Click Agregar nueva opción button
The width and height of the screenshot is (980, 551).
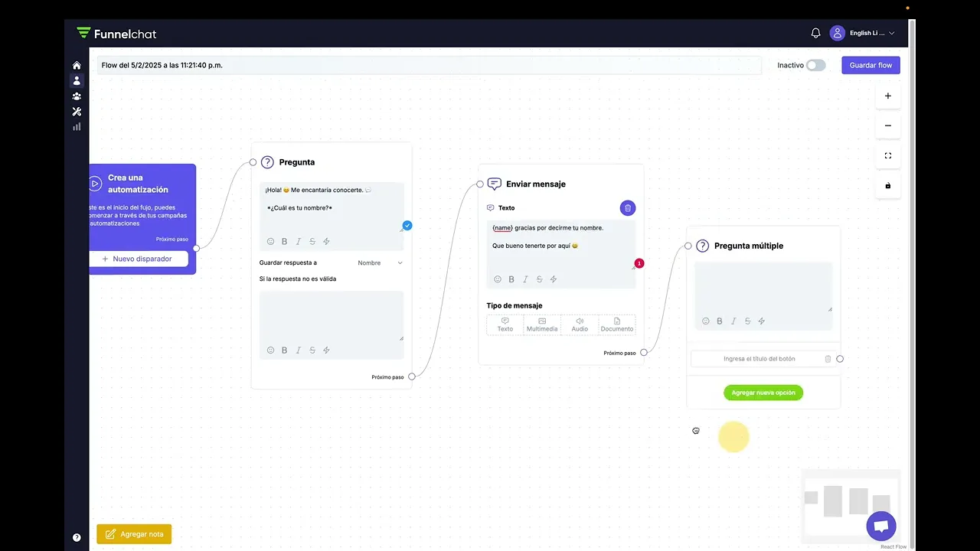click(763, 393)
